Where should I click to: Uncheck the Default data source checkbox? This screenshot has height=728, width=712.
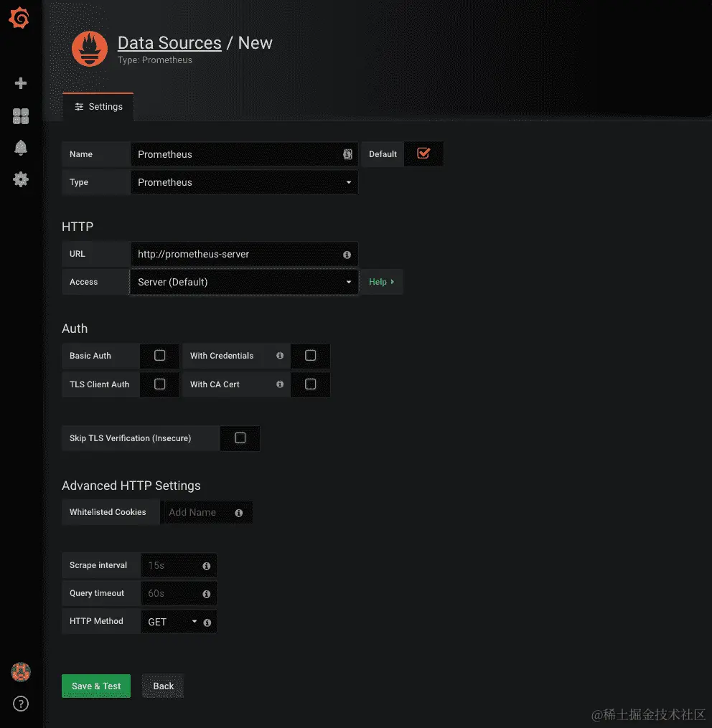tap(423, 153)
